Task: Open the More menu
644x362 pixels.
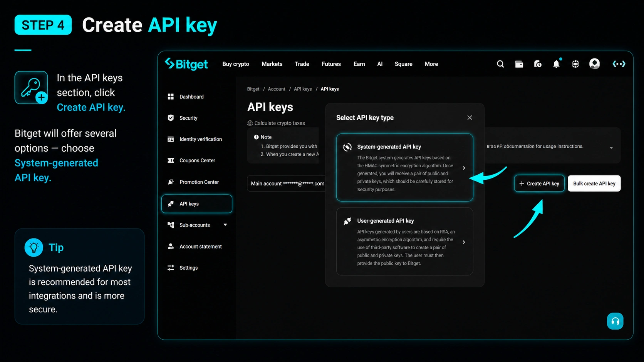Action: click(431, 64)
